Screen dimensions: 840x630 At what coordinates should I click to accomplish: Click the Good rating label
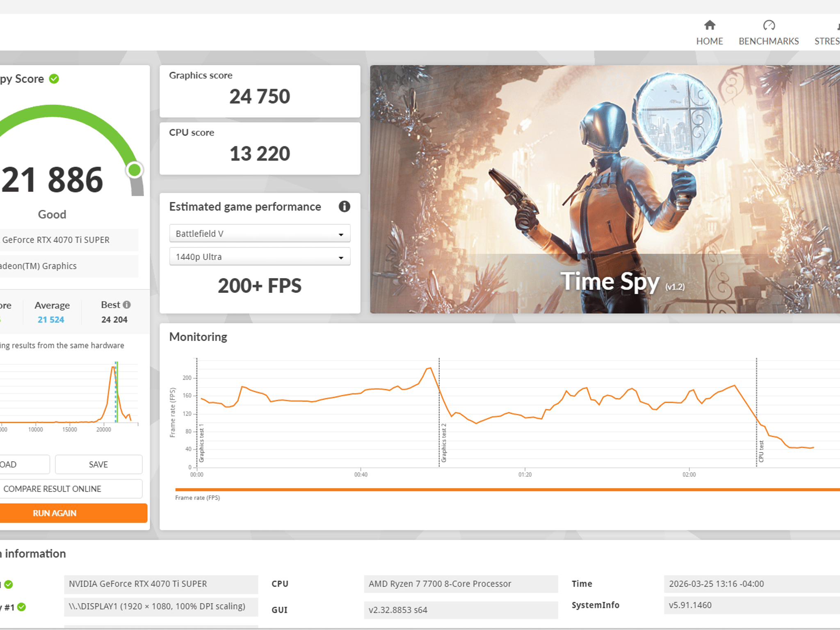tap(52, 215)
